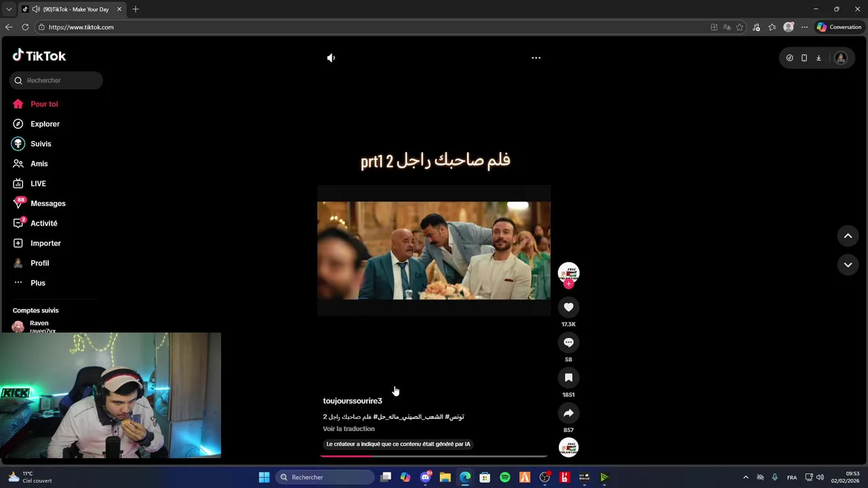This screenshot has height=488, width=868.
Task: Click the download desktop app icon
Action: click(818, 58)
